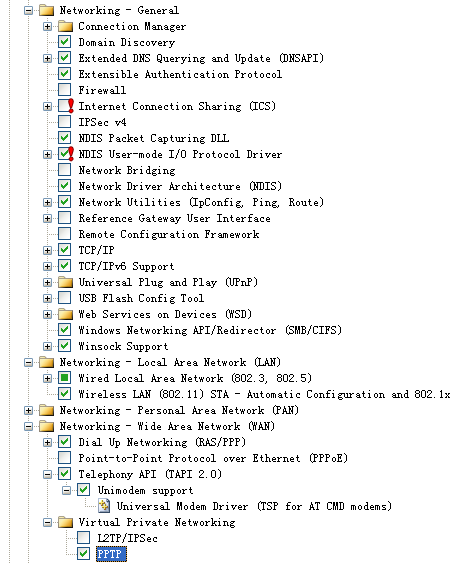The height and width of the screenshot is (564, 473).
Task: Click the Networking - General folder icon
Action: [46, 10]
